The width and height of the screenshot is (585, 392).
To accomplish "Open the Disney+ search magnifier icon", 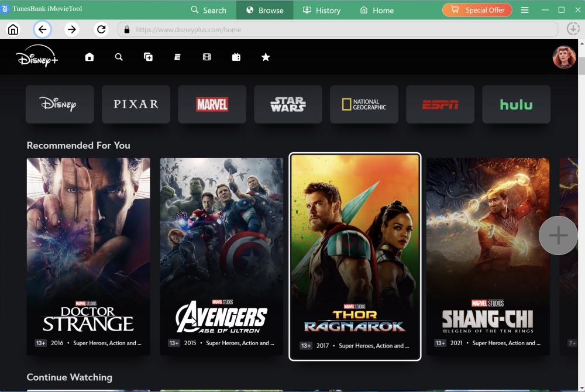I will click(x=119, y=57).
